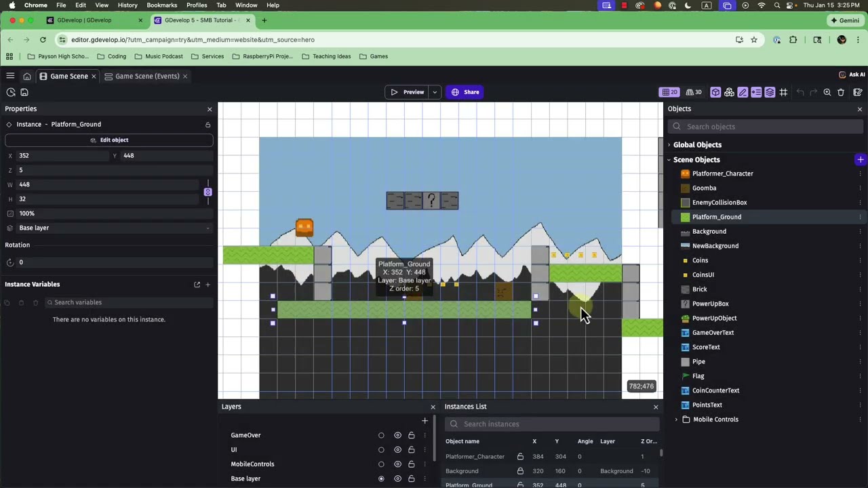This screenshot has width=868, height=488.
Task: Set UI as the selected layer
Action: [x=381, y=450]
